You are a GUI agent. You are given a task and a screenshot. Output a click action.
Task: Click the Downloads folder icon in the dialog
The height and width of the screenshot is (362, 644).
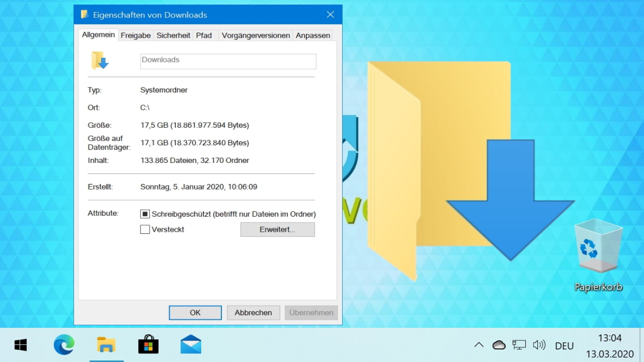pos(100,61)
